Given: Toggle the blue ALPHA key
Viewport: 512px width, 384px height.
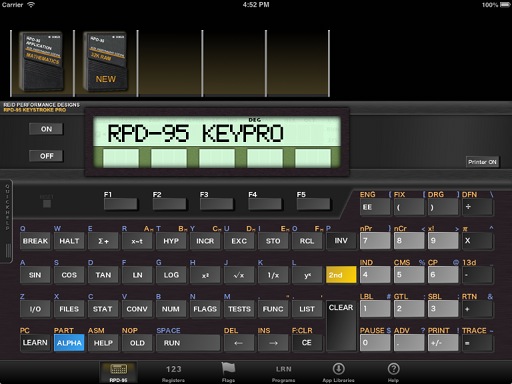Looking at the screenshot, I should click(x=69, y=343).
